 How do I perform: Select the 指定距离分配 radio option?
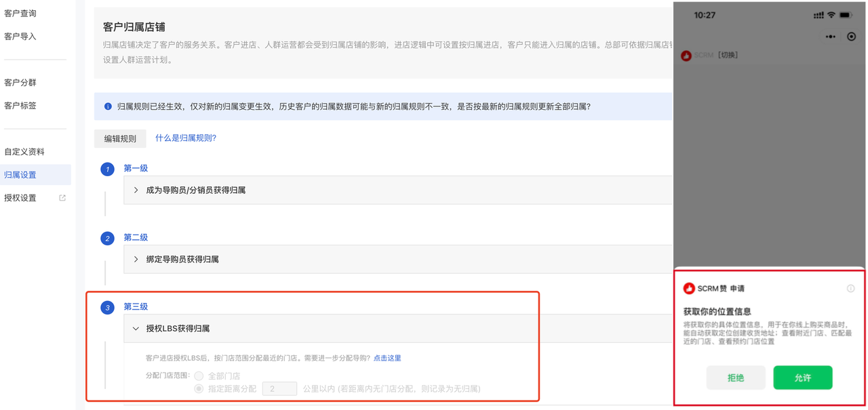pos(199,389)
